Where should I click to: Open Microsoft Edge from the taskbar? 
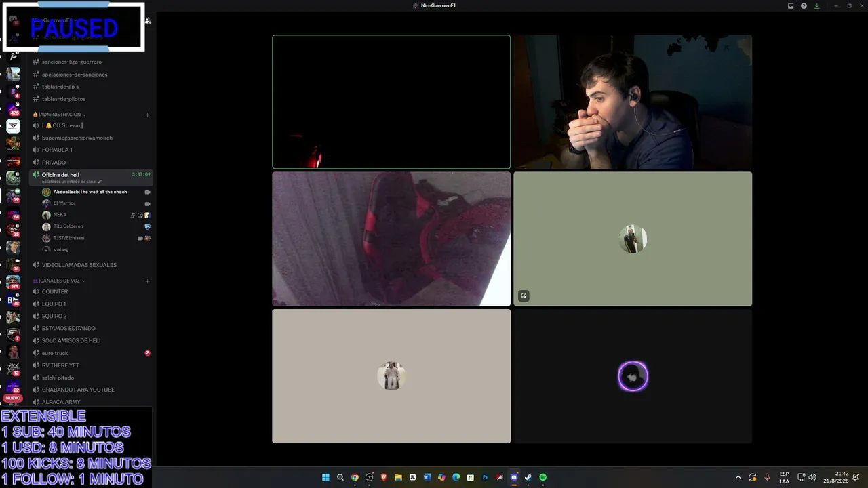(x=456, y=477)
